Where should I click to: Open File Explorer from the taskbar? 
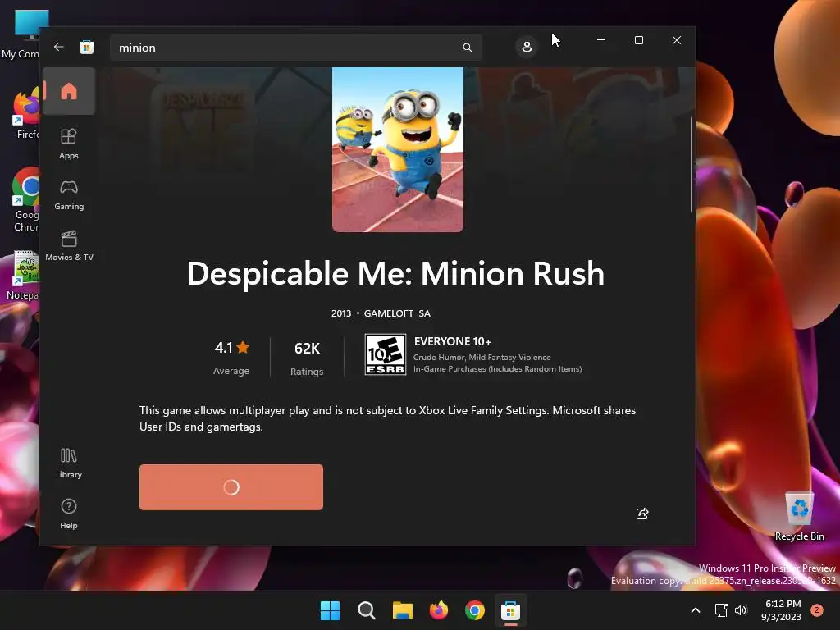pos(402,610)
